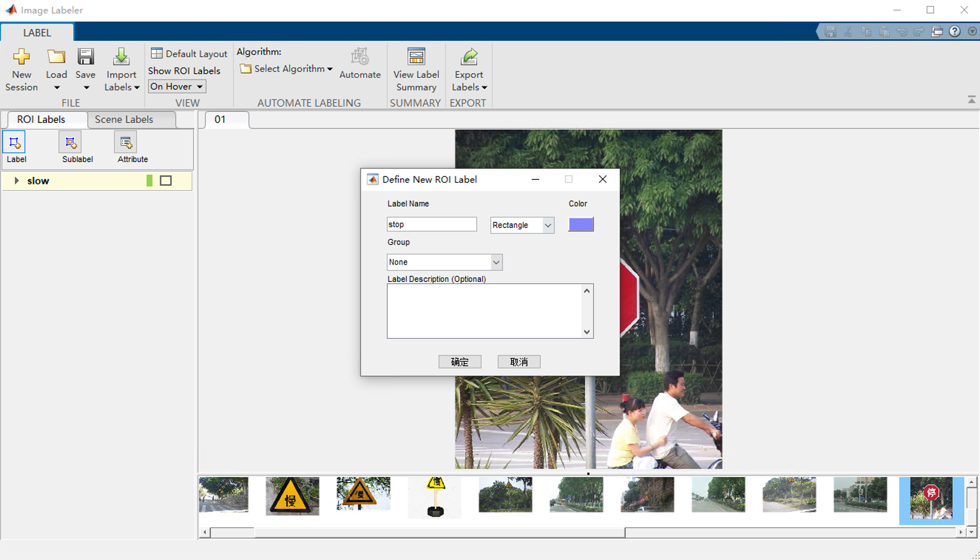Click the Attribute creation icon
This screenshot has height=560, width=980.
[126, 143]
